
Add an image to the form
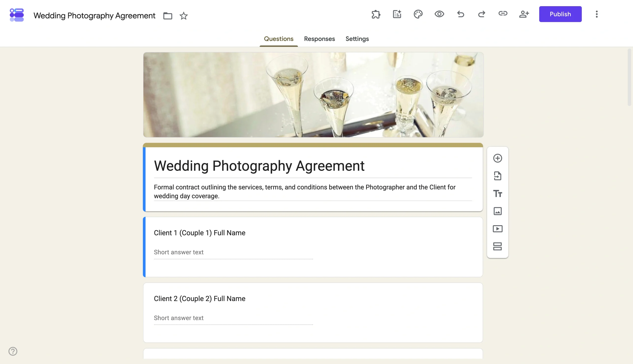point(497,211)
